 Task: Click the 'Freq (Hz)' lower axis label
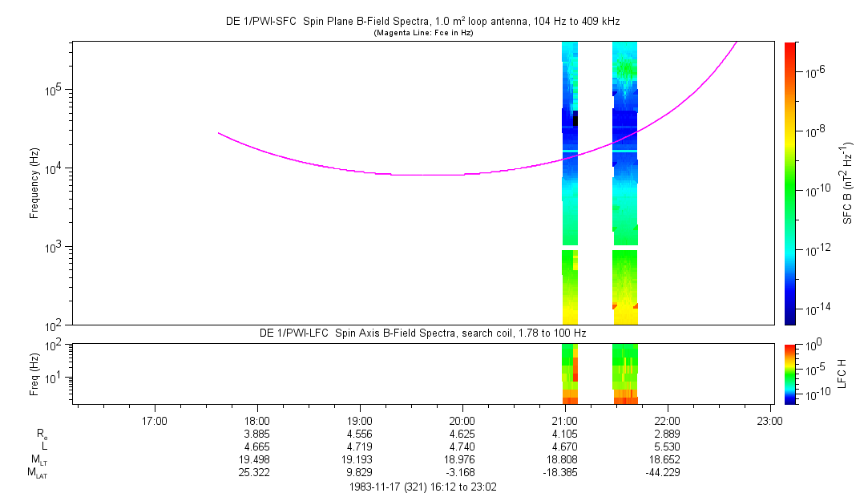[35, 374]
